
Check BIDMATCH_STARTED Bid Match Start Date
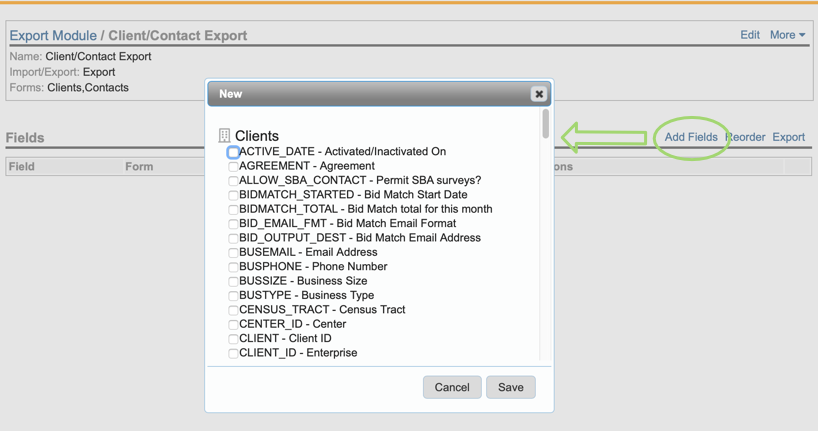pyautogui.click(x=233, y=195)
